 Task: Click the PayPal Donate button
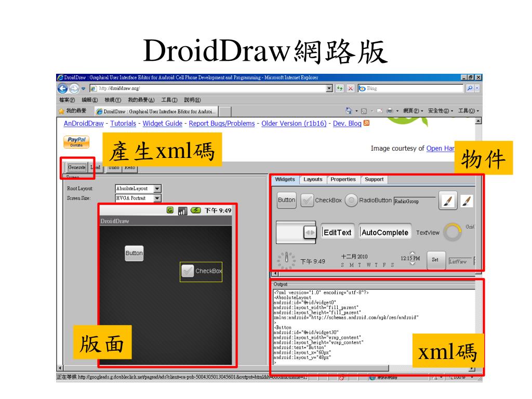[76, 142]
